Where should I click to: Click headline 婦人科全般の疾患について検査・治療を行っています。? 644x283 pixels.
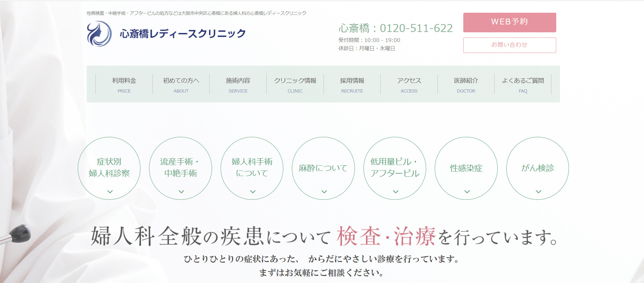click(324, 236)
